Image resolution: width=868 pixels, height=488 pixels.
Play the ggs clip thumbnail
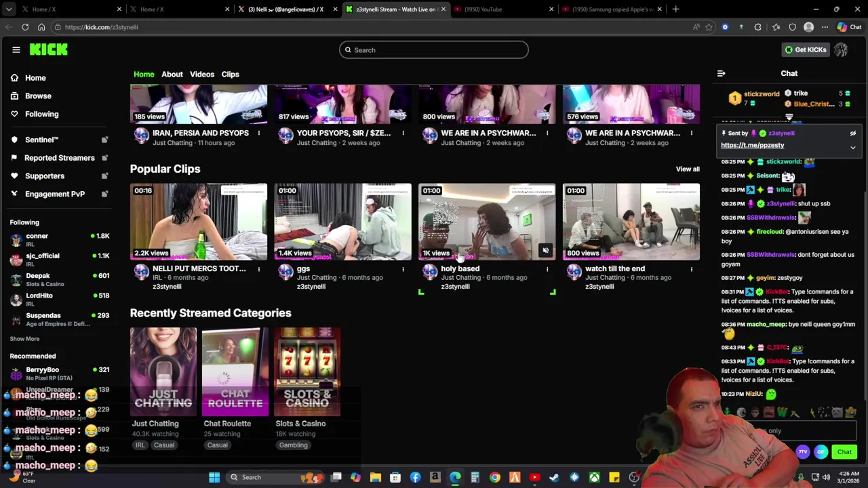(x=342, y=222)
